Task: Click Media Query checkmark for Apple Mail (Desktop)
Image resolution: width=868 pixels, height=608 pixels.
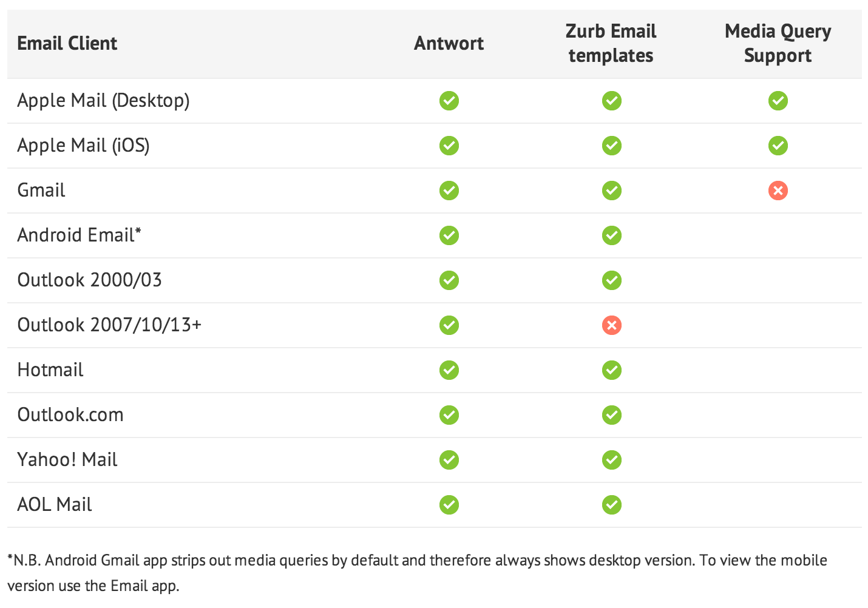Action: pyautogui.click(x=778, y=101)
